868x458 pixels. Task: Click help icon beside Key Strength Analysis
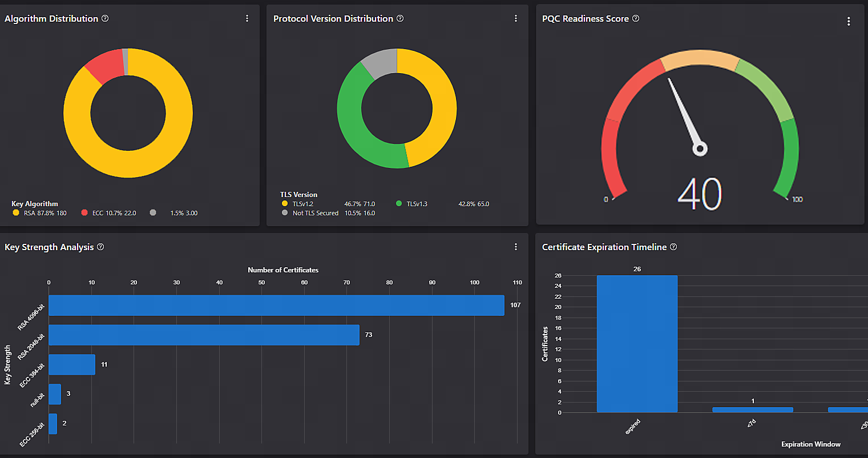[100, 247]
